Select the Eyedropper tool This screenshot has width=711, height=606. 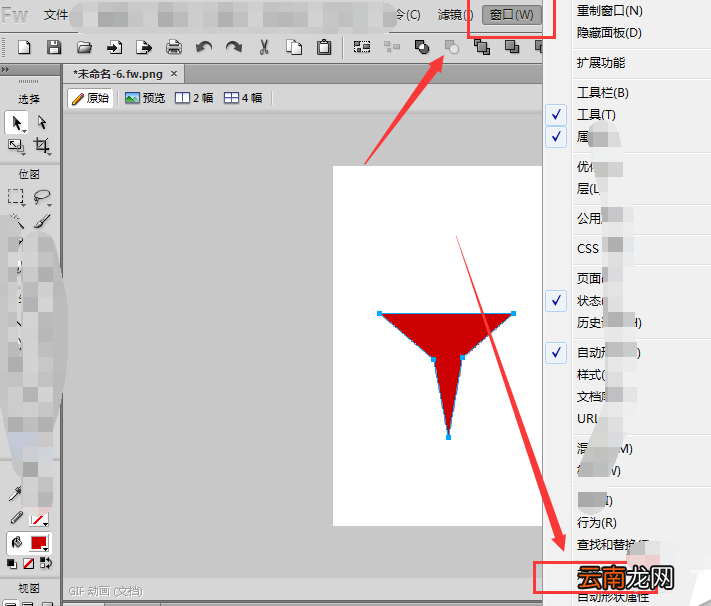coord(15,494)
